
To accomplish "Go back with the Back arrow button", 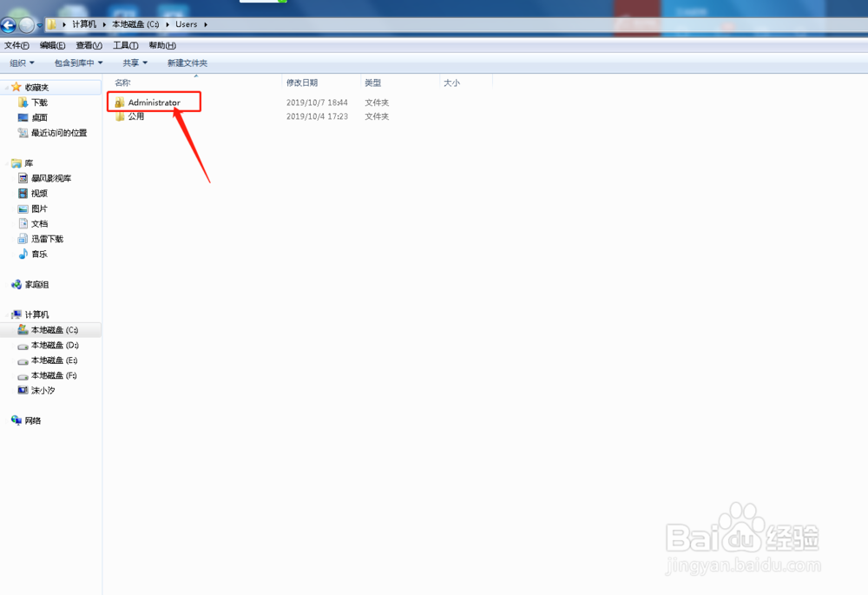I will [9, 24].
